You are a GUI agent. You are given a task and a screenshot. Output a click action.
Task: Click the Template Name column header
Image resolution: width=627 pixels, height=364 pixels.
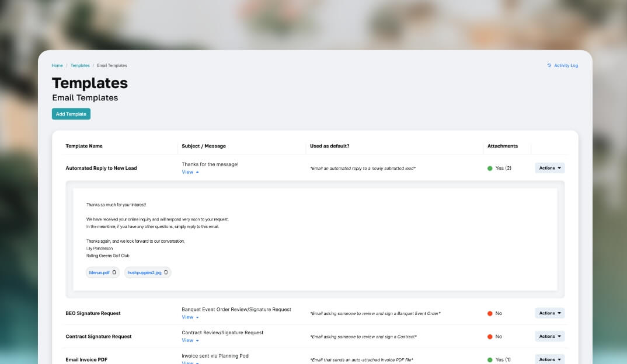(x=84, y=146)
